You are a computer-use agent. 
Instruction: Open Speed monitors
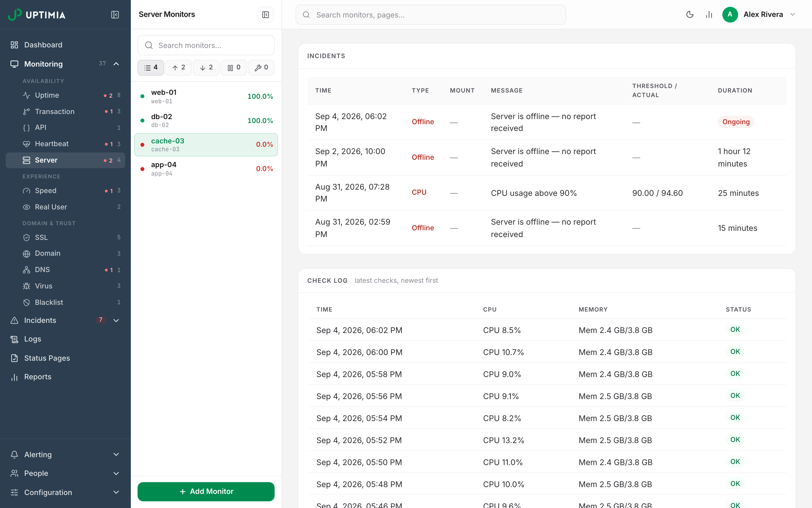pos(65,191)
